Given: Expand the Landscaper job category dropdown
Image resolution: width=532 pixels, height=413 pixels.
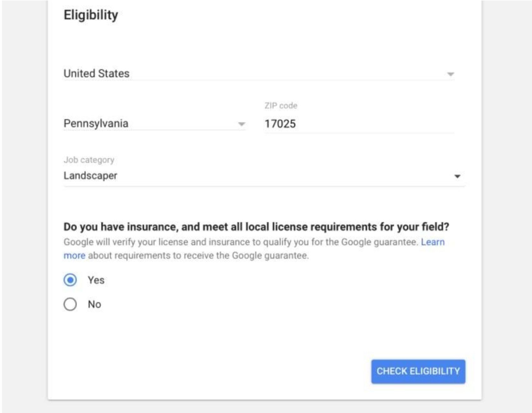Looking at the screenshot, I should pos(264,176).
